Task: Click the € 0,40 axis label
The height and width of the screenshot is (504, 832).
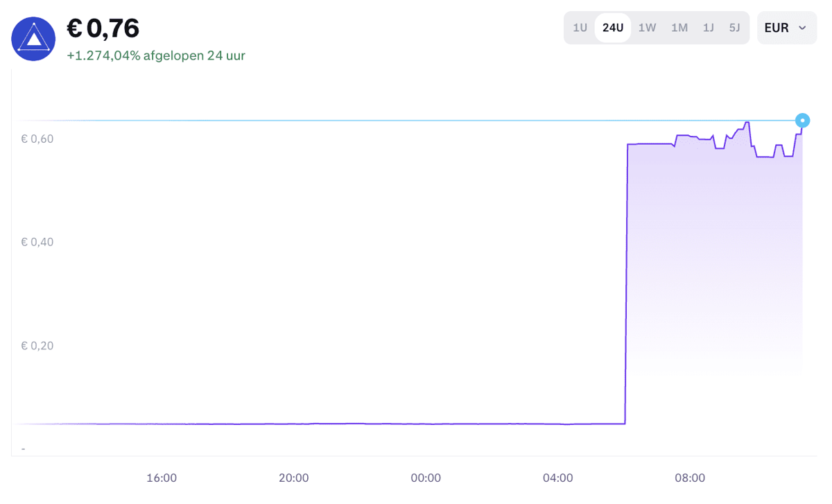Action: 37,242
